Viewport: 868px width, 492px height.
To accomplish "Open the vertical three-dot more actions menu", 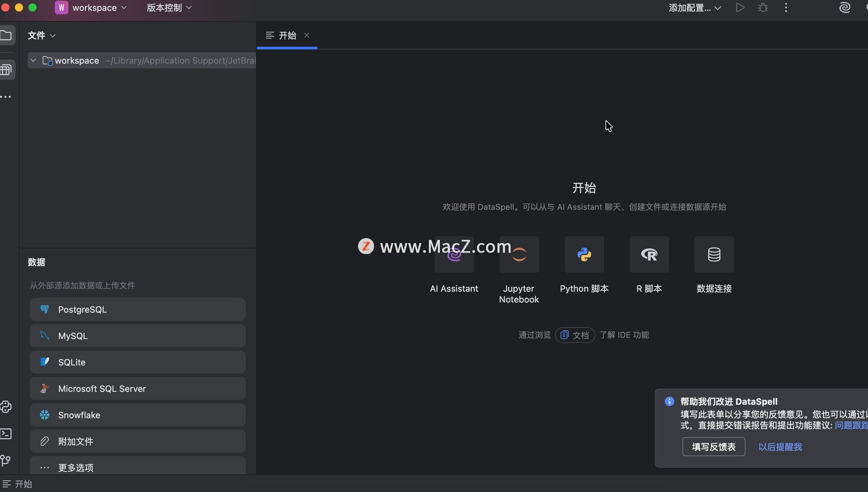I will 786,8.
